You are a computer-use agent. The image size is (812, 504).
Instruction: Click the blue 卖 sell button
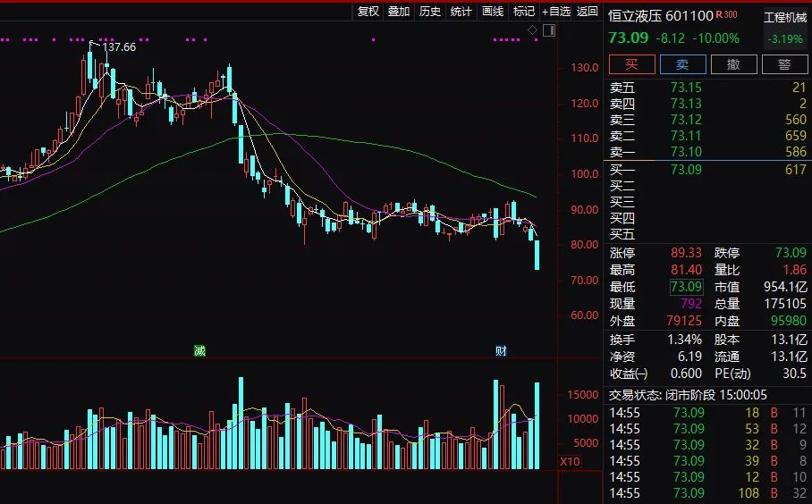click(682, 64)
